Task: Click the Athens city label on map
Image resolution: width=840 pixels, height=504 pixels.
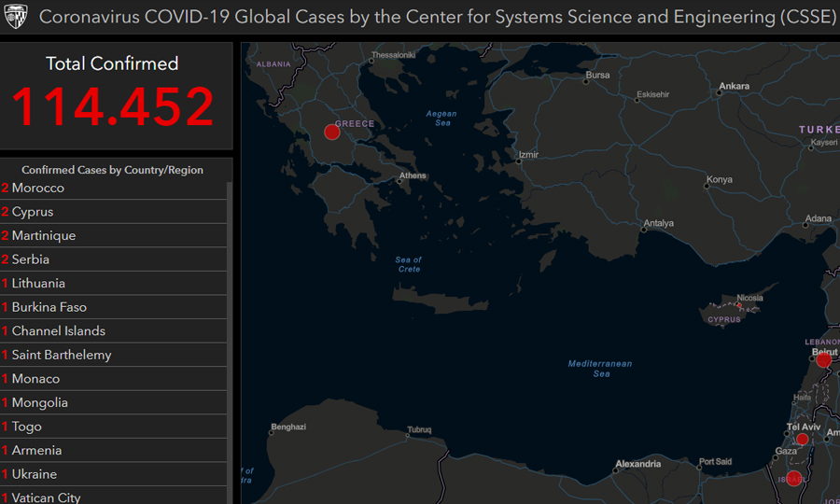Action: tap(413, 175)
